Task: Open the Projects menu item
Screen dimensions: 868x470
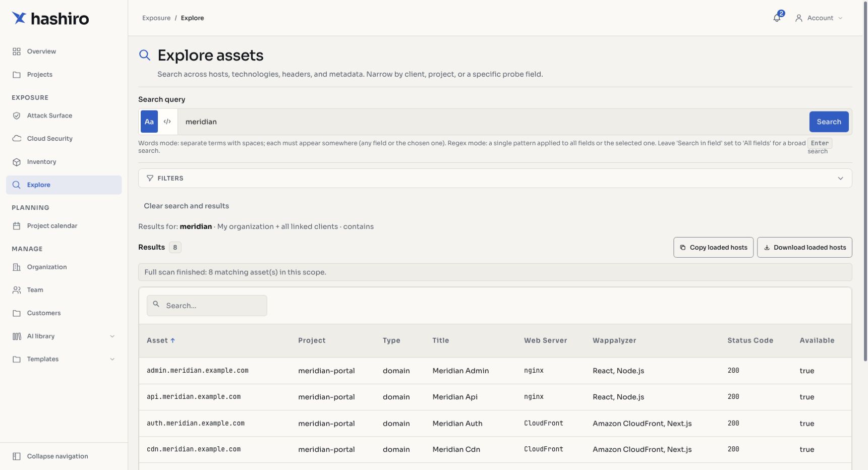Action: tap(64, 75)
